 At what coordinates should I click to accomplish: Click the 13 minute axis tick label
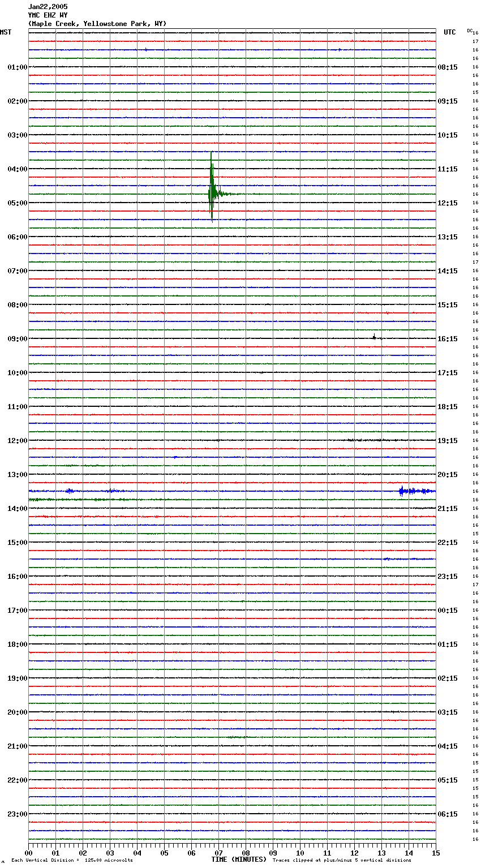pos(382,853)
